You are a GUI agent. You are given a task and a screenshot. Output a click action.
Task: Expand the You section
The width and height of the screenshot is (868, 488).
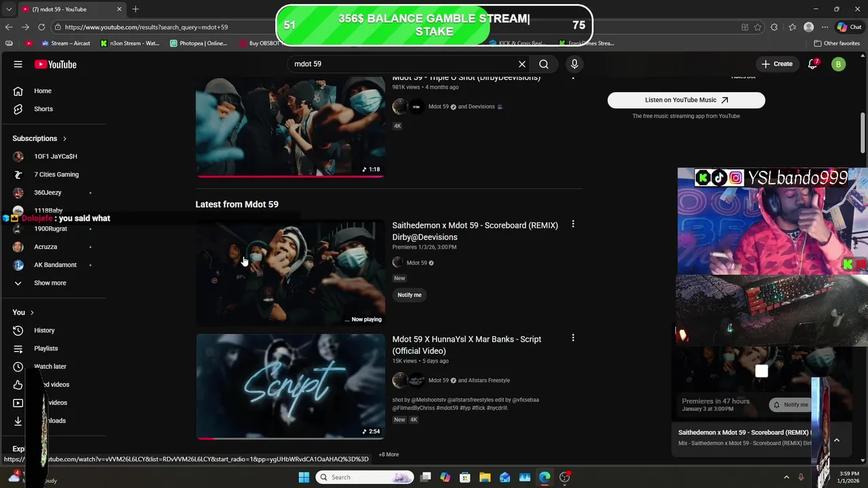[23, 312]
